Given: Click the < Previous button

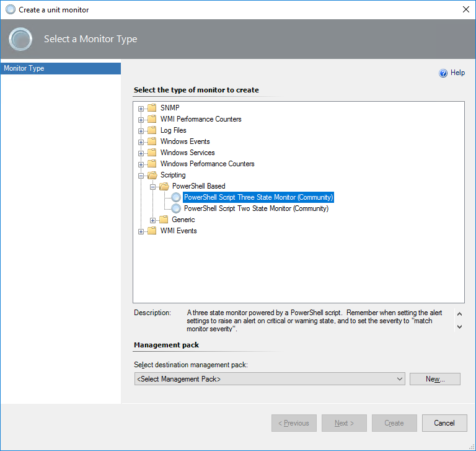Looking at the screenshot, I should pos(294,423).
